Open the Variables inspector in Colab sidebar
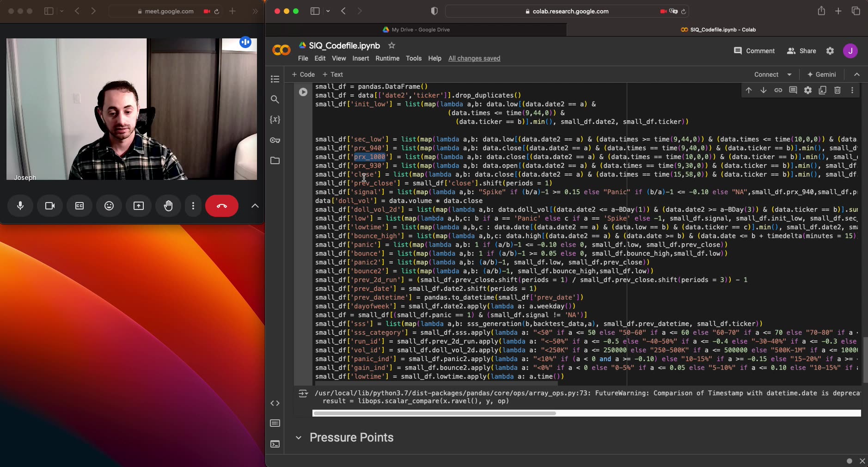The width and height of the screenshot is (868, 467). (x=275, y=119)
